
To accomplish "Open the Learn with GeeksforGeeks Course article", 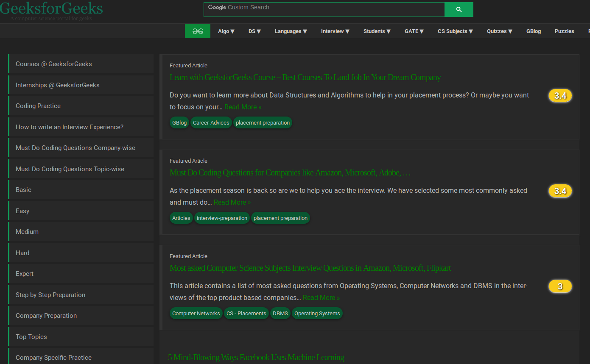I will point(305,78).
